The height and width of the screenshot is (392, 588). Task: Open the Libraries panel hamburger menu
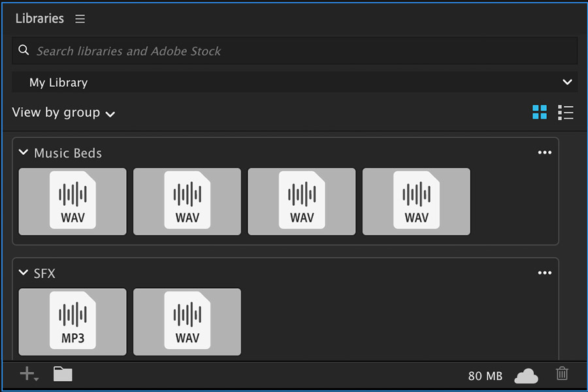[x=80, y=19]
